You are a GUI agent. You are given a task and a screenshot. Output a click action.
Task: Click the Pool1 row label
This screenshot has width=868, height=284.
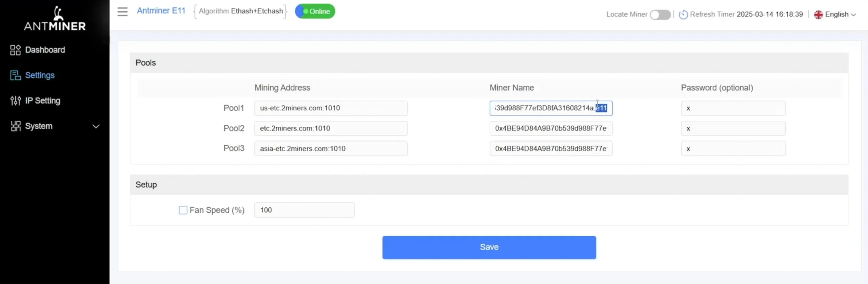(x=234, y=108)
